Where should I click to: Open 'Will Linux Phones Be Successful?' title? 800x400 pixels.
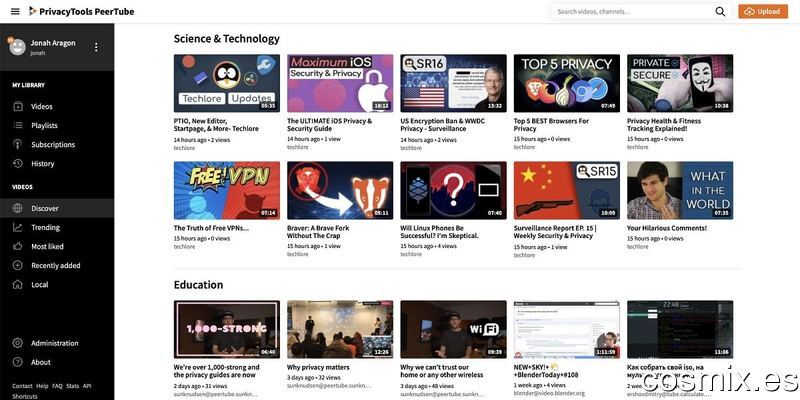point(439,232)
